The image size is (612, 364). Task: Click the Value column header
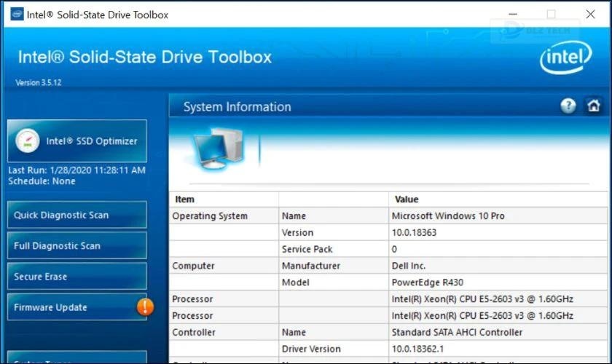407,199
